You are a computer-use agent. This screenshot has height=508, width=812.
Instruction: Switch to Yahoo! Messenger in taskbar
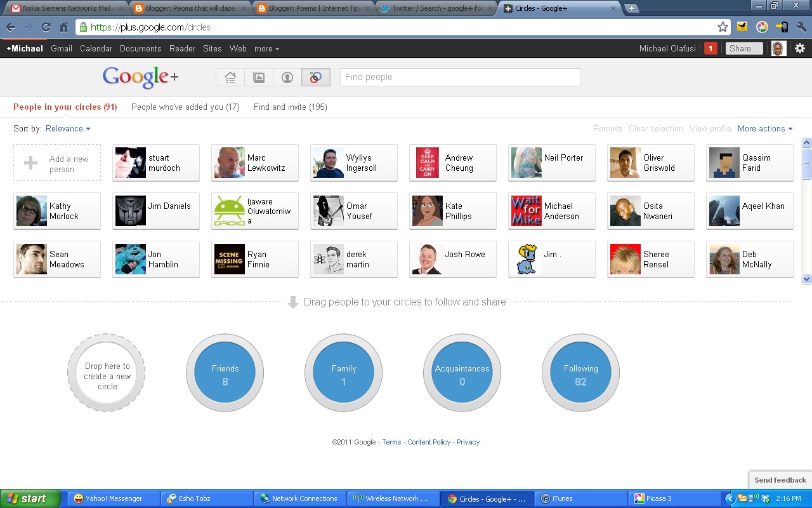(112, 498)
